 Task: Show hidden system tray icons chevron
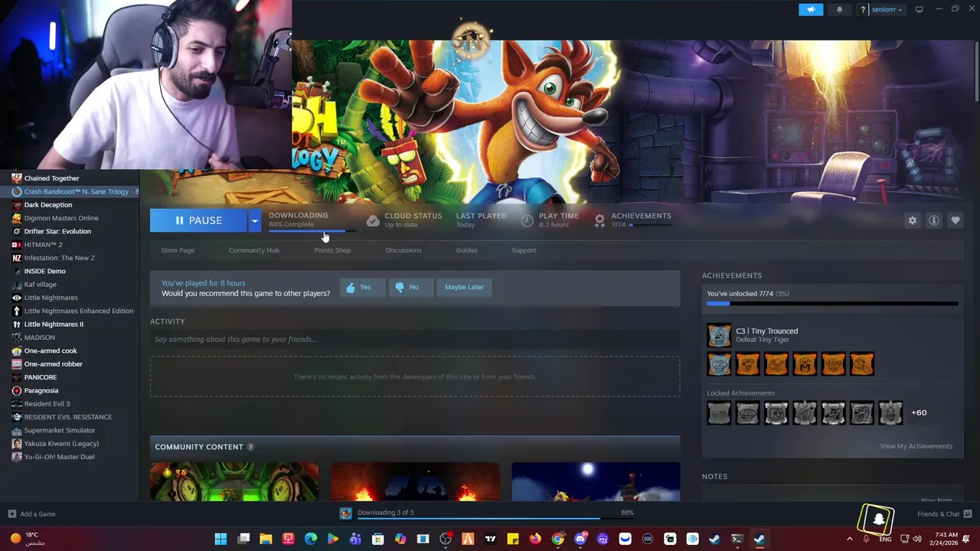[x=849, y=540]
